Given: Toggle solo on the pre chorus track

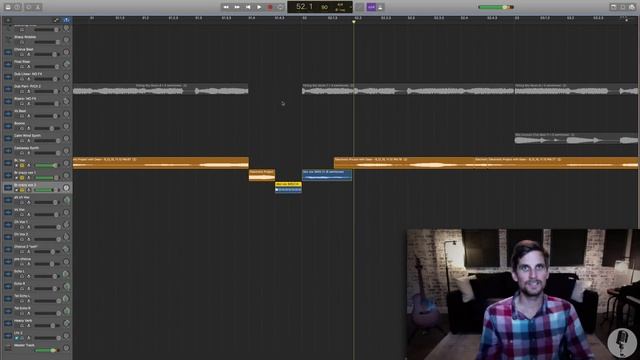Looking at the screenshot, I should click(x=22, y=264).
